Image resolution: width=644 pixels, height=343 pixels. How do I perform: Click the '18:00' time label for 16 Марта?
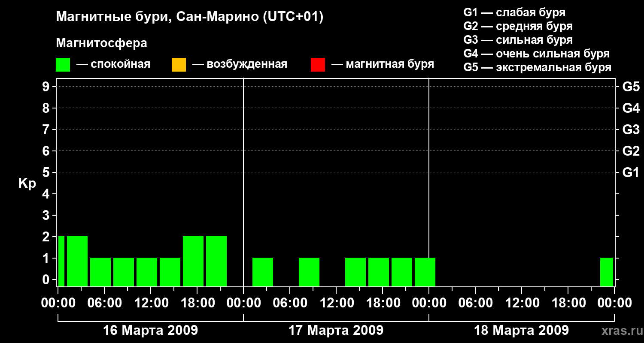[197, 303]
